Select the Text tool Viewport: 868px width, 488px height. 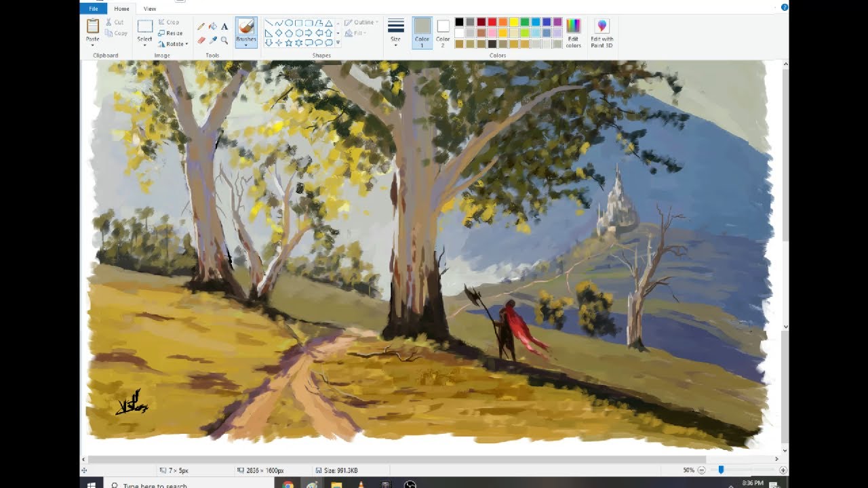coord(224,26)
